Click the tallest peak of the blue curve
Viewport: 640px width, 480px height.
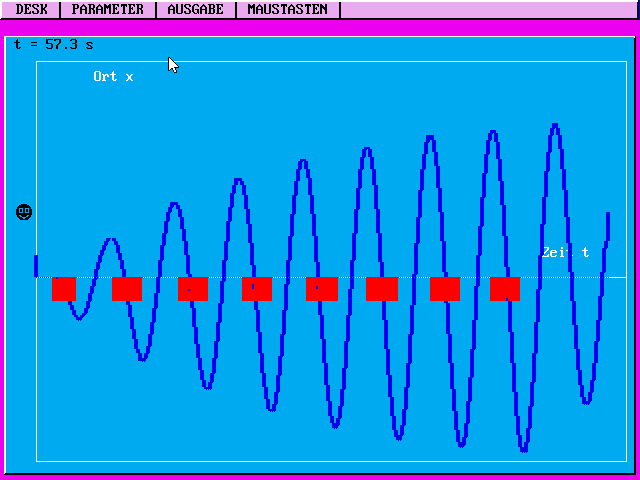point(555,126)
